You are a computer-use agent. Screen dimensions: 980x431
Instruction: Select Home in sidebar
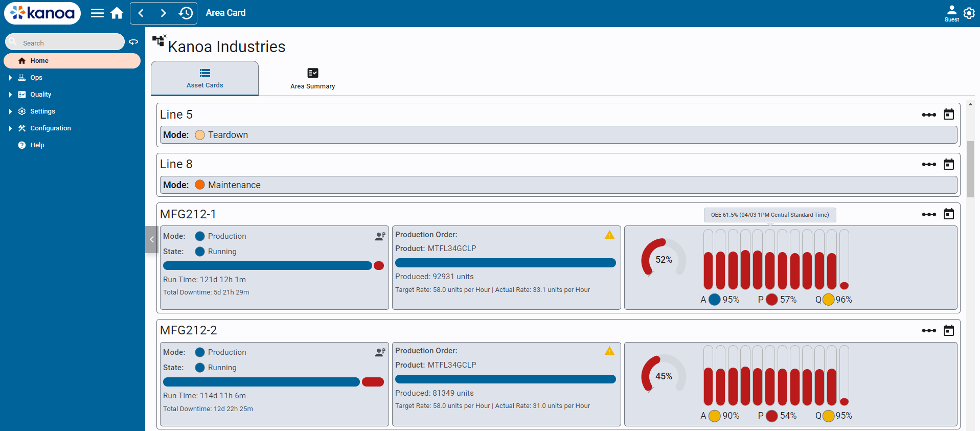(x=72, y=61)
